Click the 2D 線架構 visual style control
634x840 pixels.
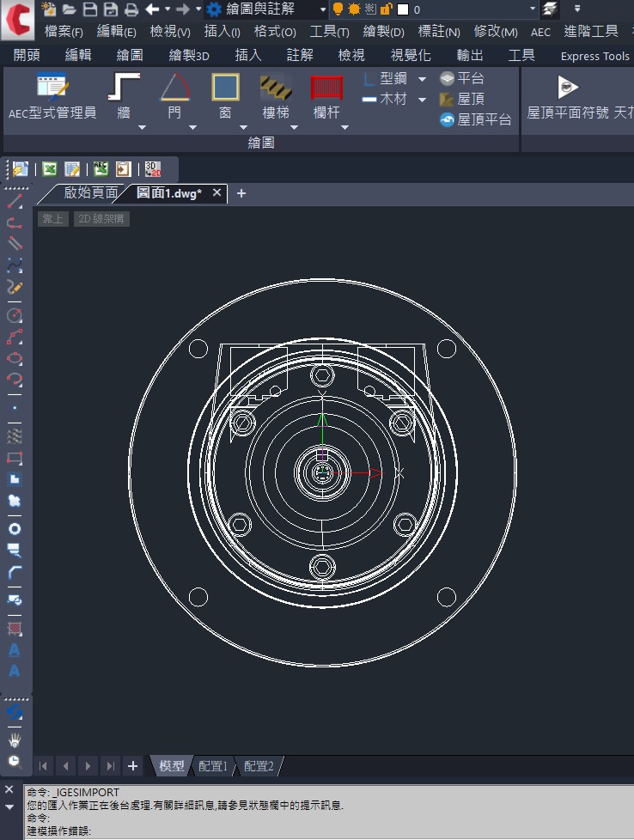[101, 218]
